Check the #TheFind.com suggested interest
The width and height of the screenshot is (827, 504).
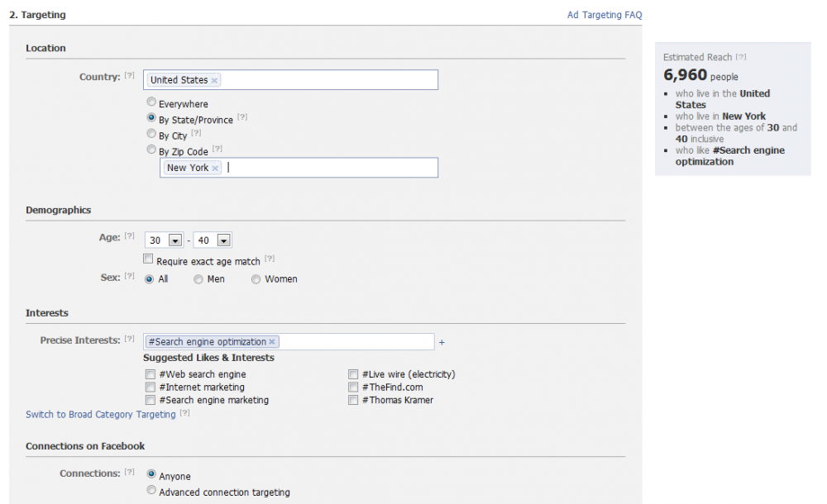[x=353, y=387]
